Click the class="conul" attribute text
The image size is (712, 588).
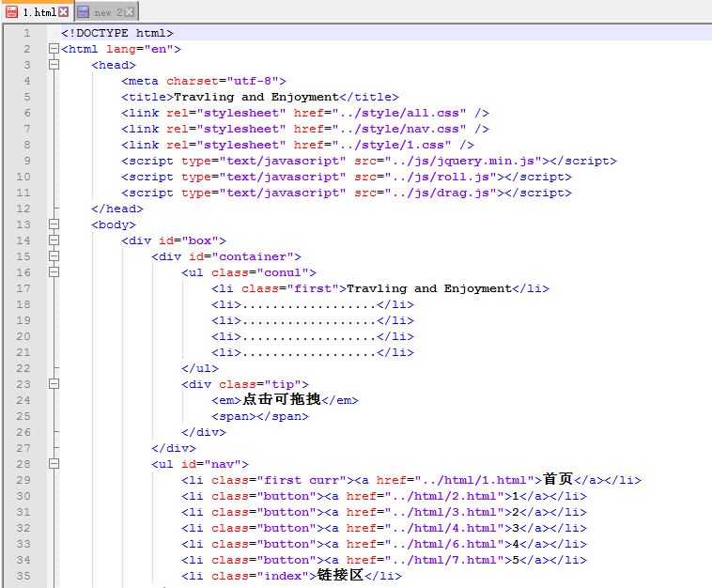pos(260,273)
